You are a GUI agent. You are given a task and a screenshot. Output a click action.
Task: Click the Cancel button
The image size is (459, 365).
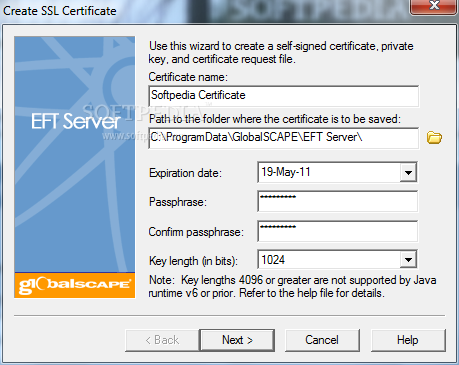coord(322,340)
